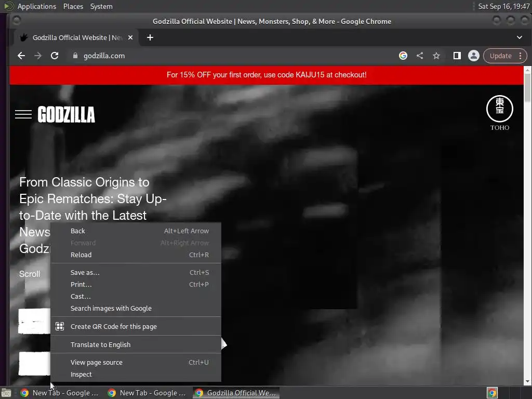Open the System menu

click(x=101, y=6)
